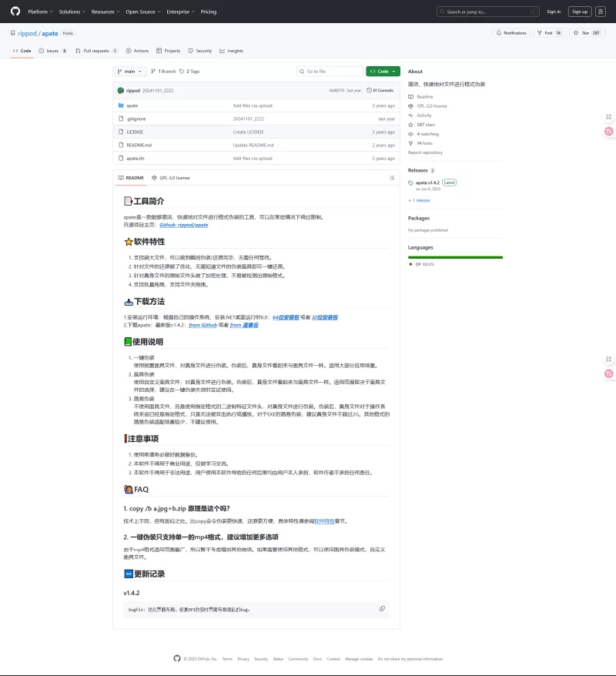Star the repository with the Star button
The height and width of the screenshot is (676, 616).
[587, 33]
